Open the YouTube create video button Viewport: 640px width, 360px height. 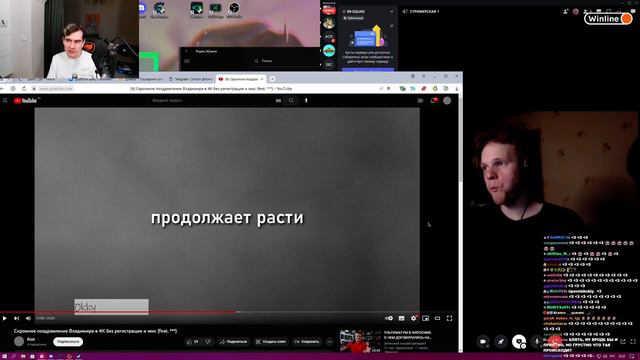420,100
